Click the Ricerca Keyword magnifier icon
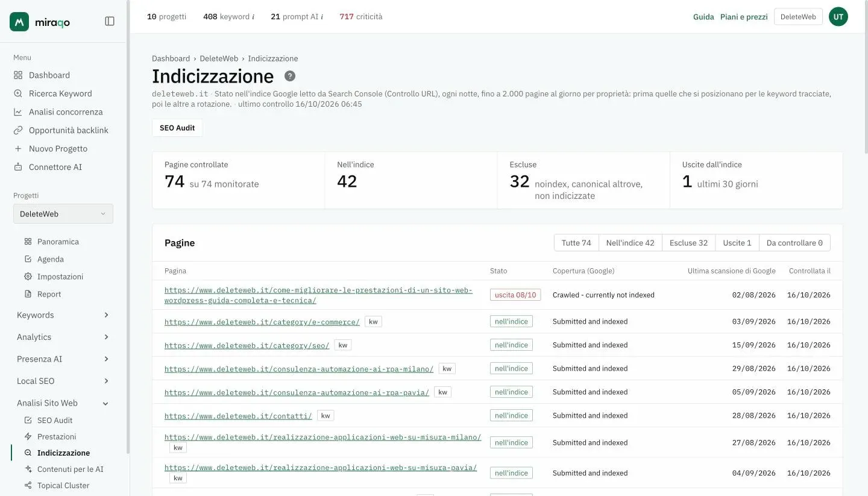The height and width of the screenshot is (496, 868). point(18,93)
